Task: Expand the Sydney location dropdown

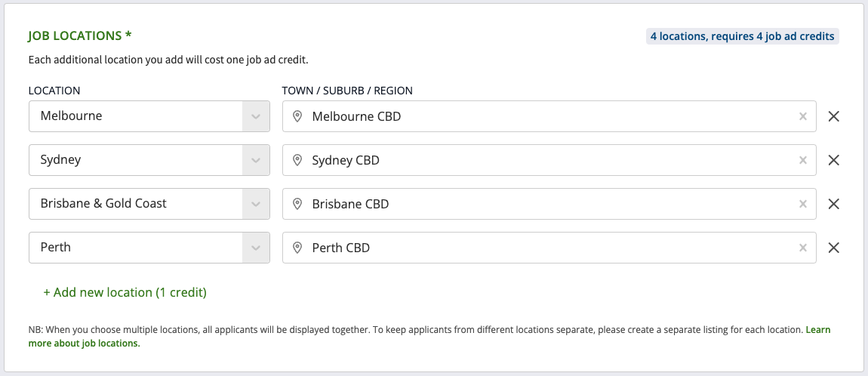Action: coord(256,160)
